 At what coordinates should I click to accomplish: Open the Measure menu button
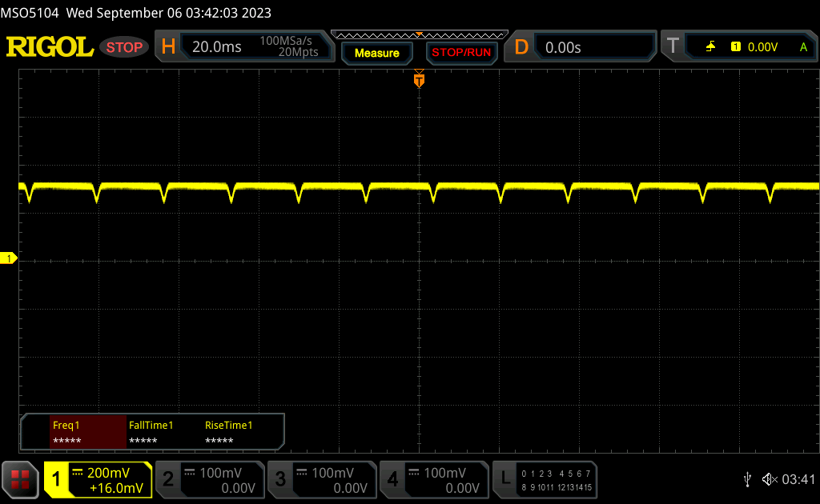click(377, 53)
